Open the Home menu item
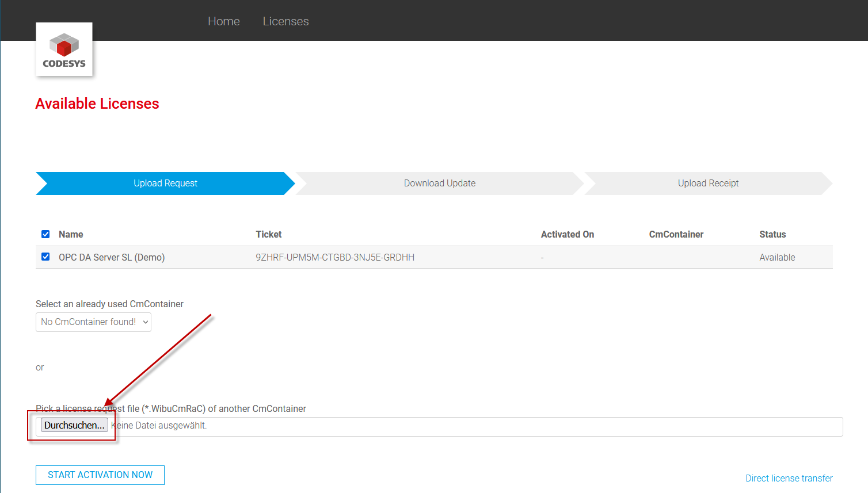 point(223,21)
